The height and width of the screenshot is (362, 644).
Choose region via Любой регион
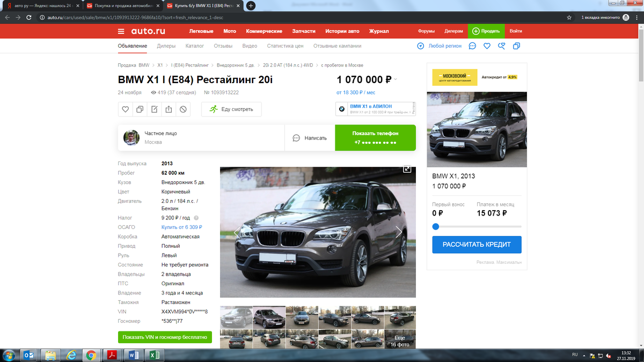[440, 46]
